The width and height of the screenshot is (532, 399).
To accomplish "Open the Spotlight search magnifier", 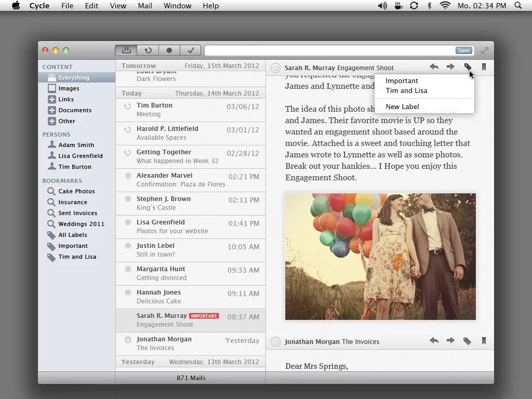I will point(518,5).
